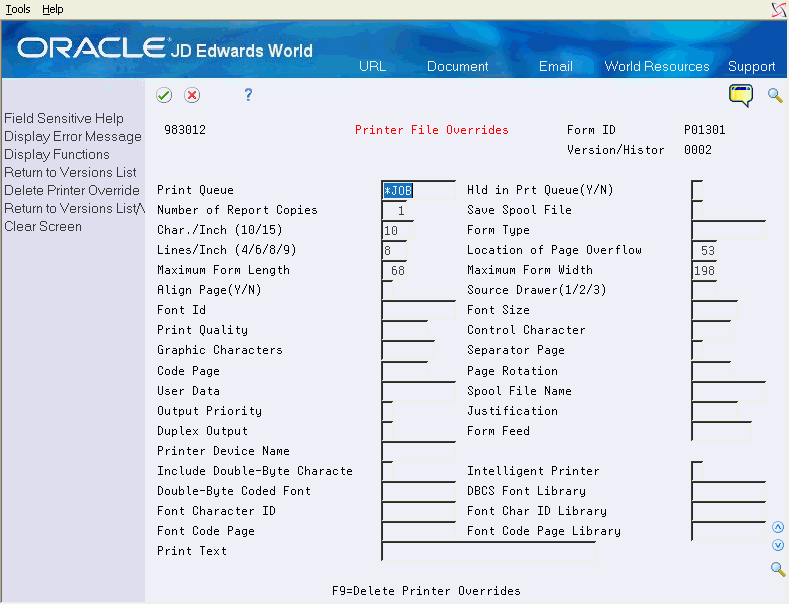Click the Form Type input field
This screenshot has width=789, height=604.
pos(729,231)
